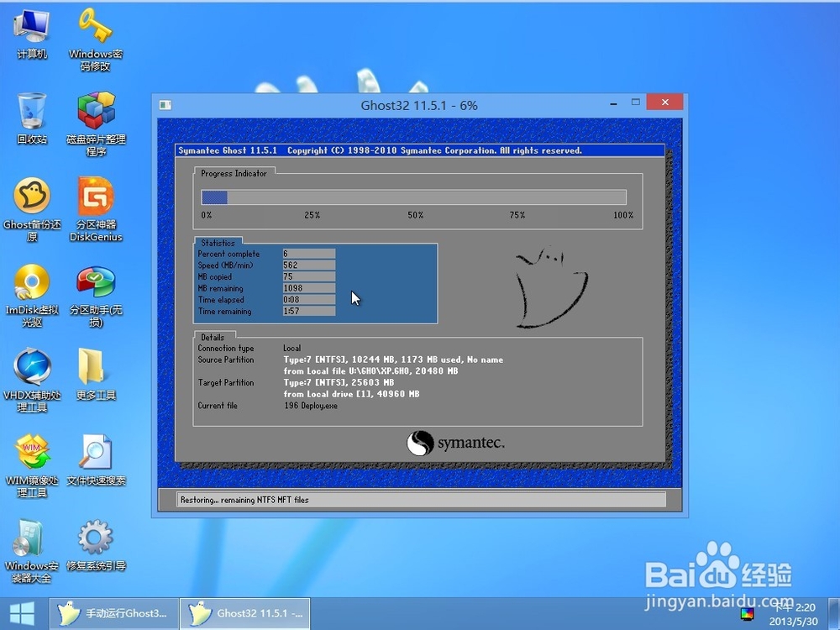This screenshot has width=840, height=630.
Task: Click the Details panel label
Action: tap(213, 338)
